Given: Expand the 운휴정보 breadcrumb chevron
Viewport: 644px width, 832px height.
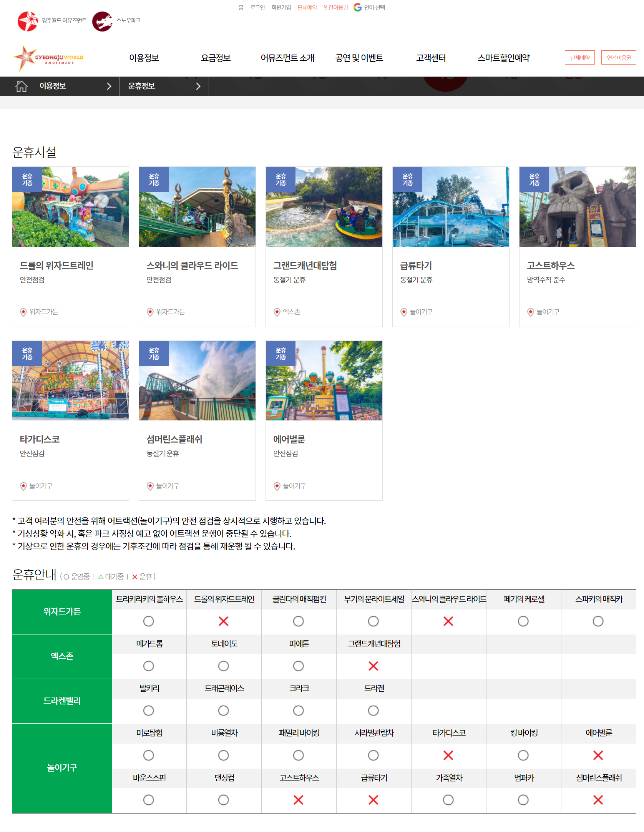Looking at the screenshot, I should click(198, 86).
